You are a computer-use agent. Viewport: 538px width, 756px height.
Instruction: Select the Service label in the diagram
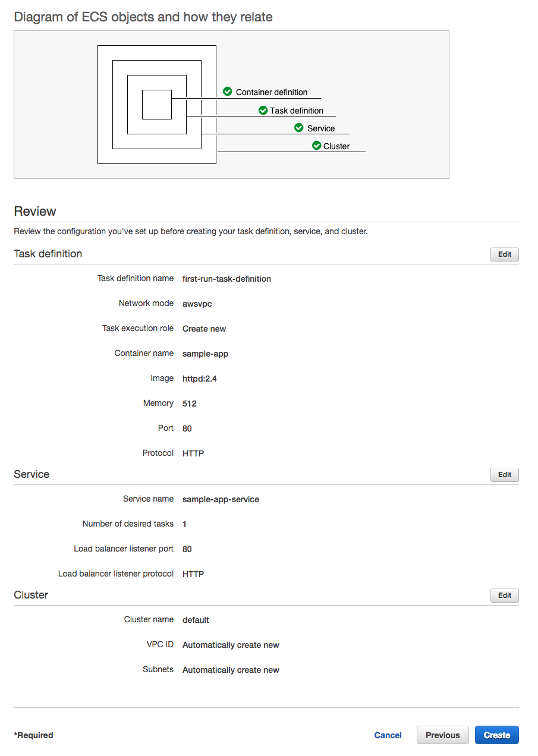tap(321, 128)
